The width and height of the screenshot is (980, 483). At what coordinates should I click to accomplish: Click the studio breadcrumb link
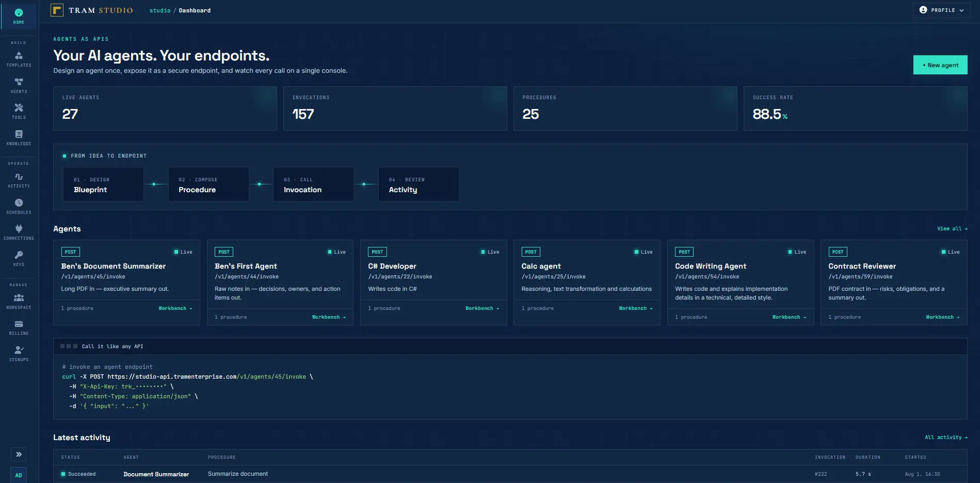(160, 10)
